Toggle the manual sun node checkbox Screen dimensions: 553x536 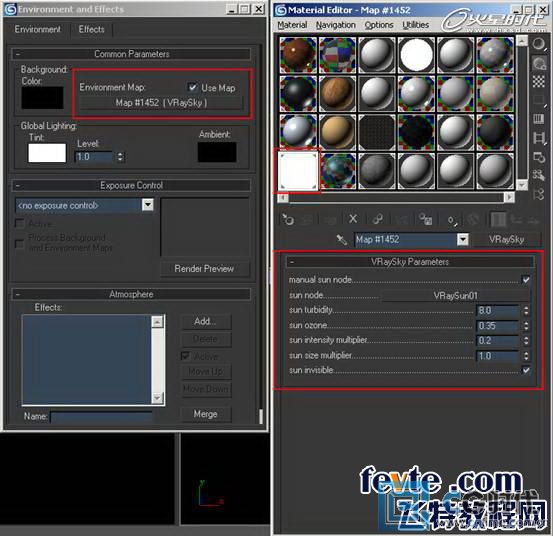[526, 280]
